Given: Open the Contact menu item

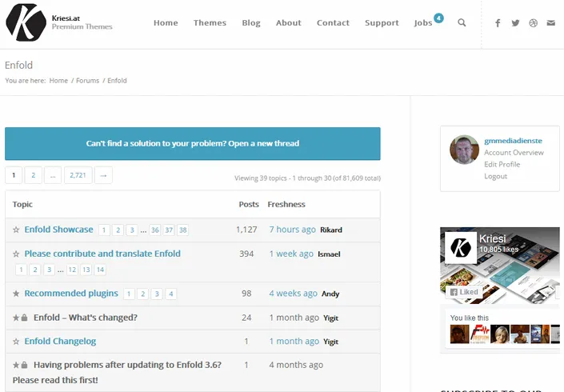Looking at the screenshot, I should point(333,22).
